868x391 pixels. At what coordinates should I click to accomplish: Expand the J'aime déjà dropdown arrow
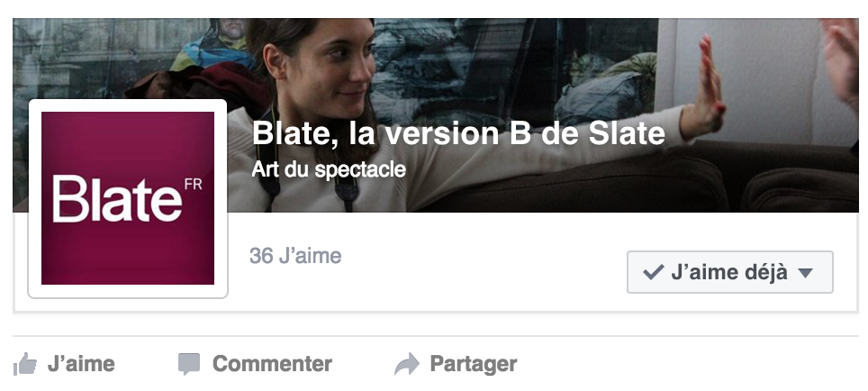pyautogui.click(x=806, y=272)
